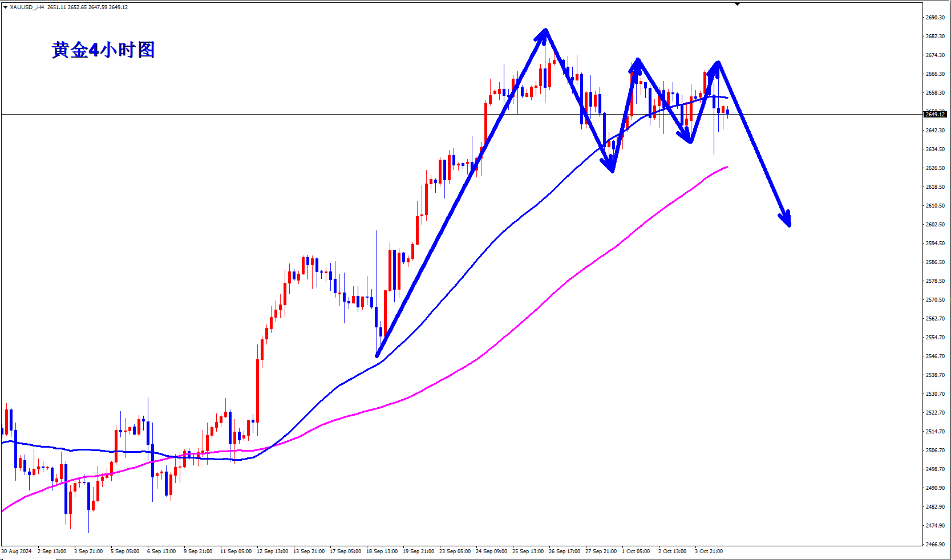This screenshot has height=560, width=951.
Task: Click the price axis label 2658.30
Action: click(935, 93)
